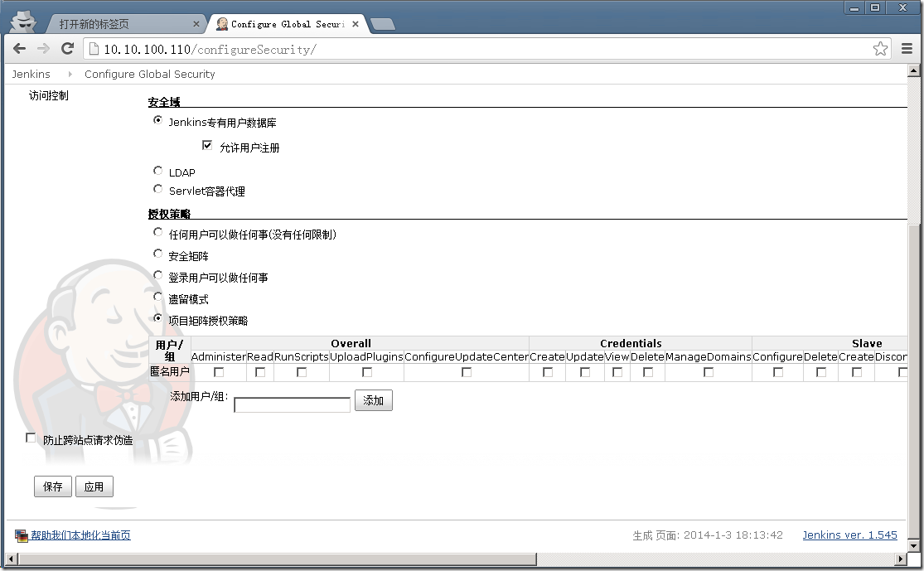Screen dimensions: 924x571
Task: Click the Jenkins breadcrumb link
Action: [31, 75]
